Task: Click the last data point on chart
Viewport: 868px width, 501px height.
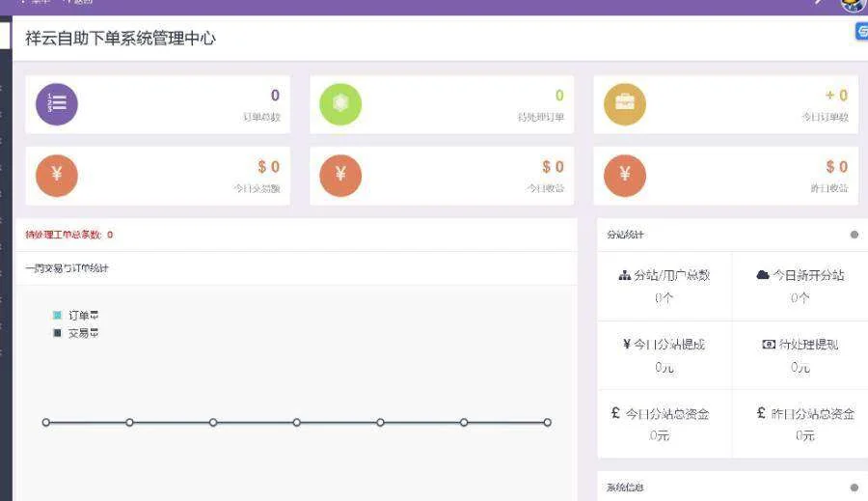Action: (547, 422)
